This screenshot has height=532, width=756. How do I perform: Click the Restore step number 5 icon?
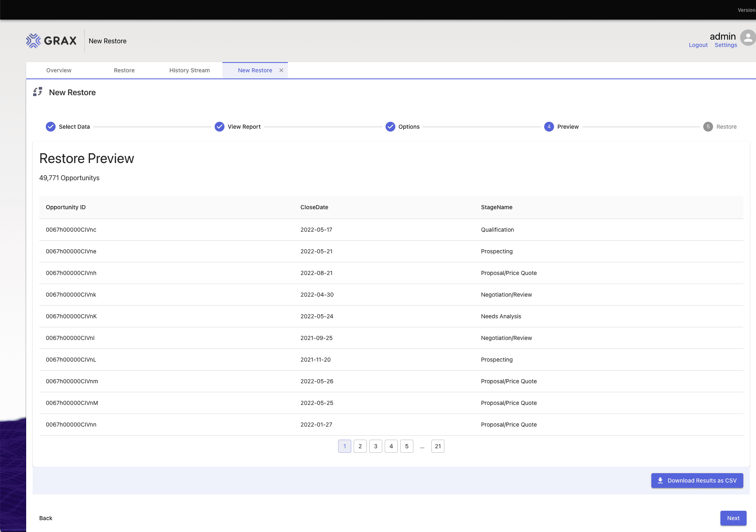[x=708, y=127]
